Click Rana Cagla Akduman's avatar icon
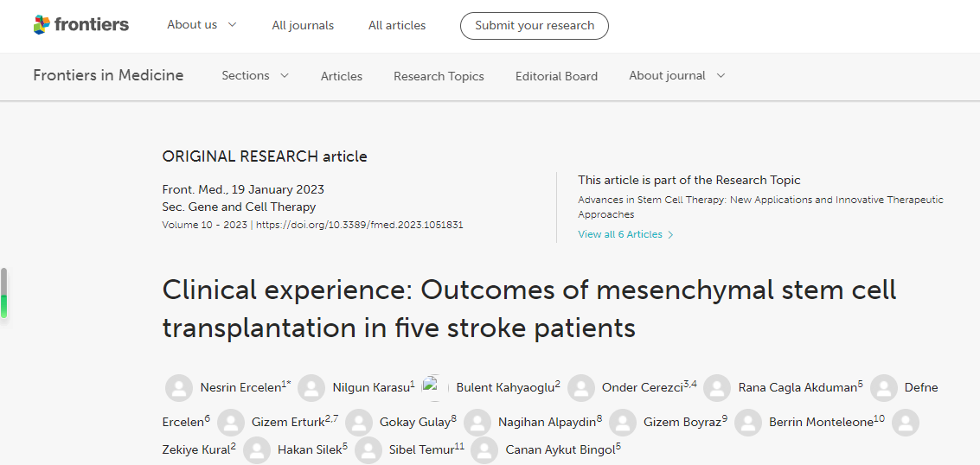 pyautogui.click(x=717, y=388)
